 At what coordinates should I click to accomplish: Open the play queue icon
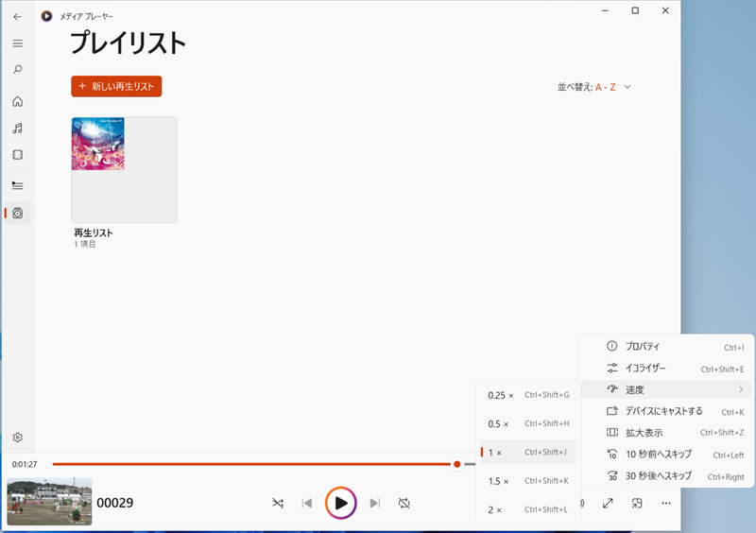click(17, 186)
